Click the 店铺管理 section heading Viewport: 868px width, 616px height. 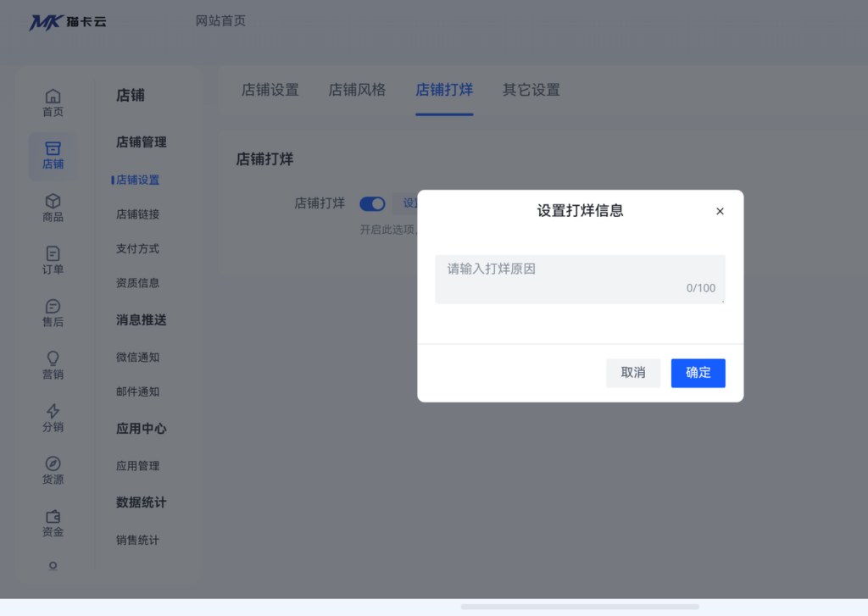pyautogui.click(x=142, y=142)
